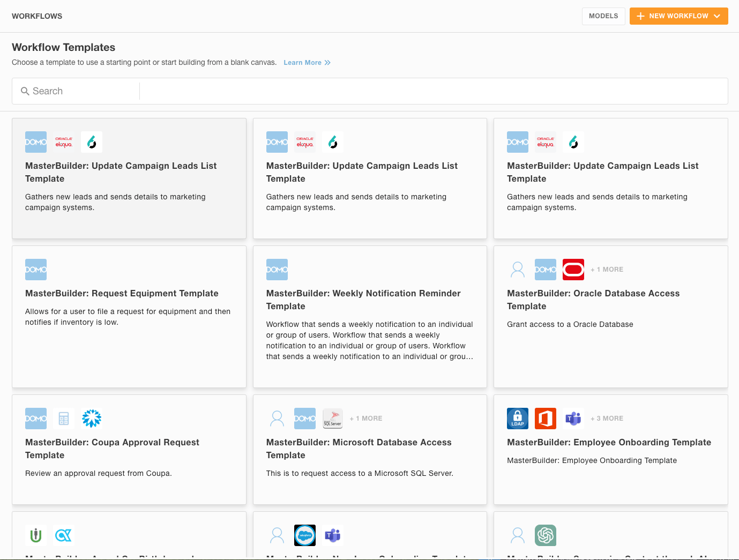This screenshot has width=739, height=560.
Task: Click the Teams icon beside the Salesforce icon
Action: pos(333,535)
